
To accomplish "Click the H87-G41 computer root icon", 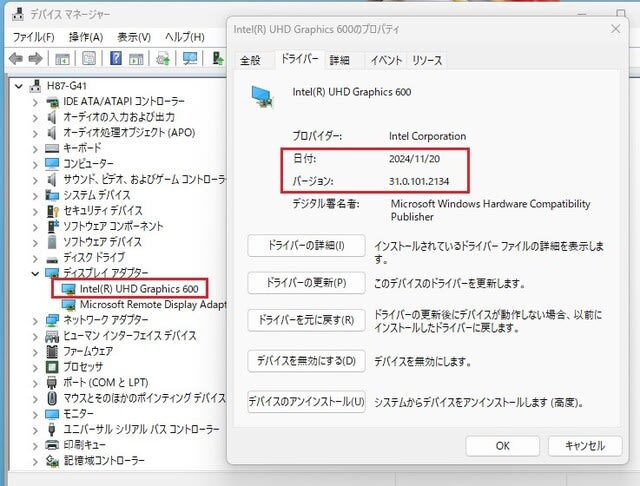I will (x=36, y=86).
